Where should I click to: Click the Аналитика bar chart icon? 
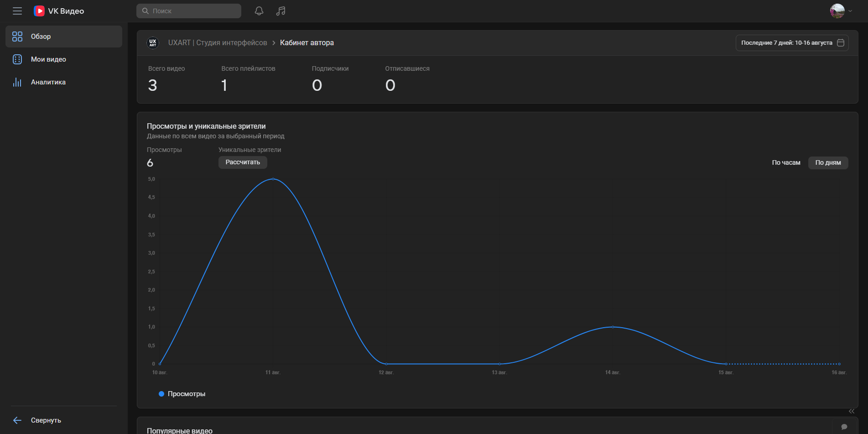point(17,82)
